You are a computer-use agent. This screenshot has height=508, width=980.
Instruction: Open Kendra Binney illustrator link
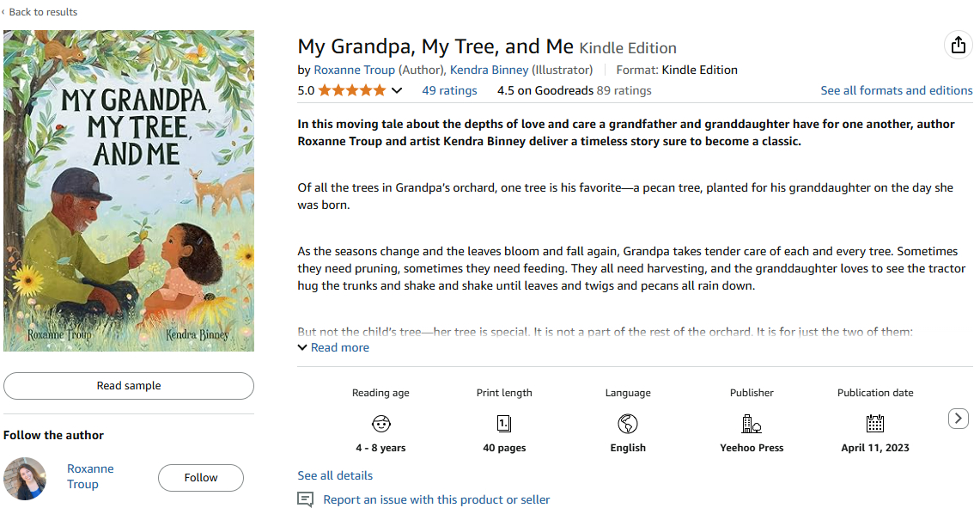pos(489,70)
